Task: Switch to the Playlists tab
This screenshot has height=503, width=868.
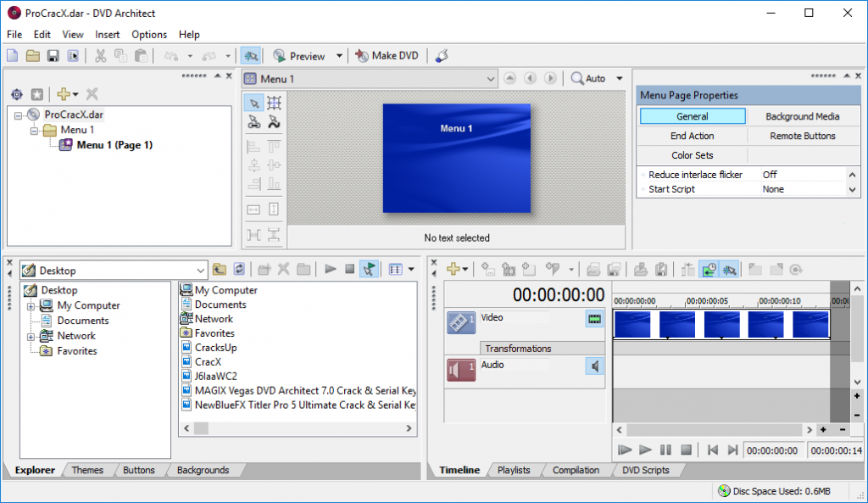Action: 513,470
